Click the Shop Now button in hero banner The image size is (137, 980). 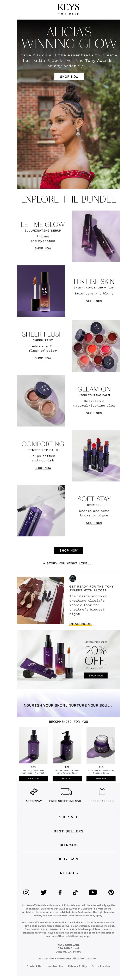tap(69, 76)
